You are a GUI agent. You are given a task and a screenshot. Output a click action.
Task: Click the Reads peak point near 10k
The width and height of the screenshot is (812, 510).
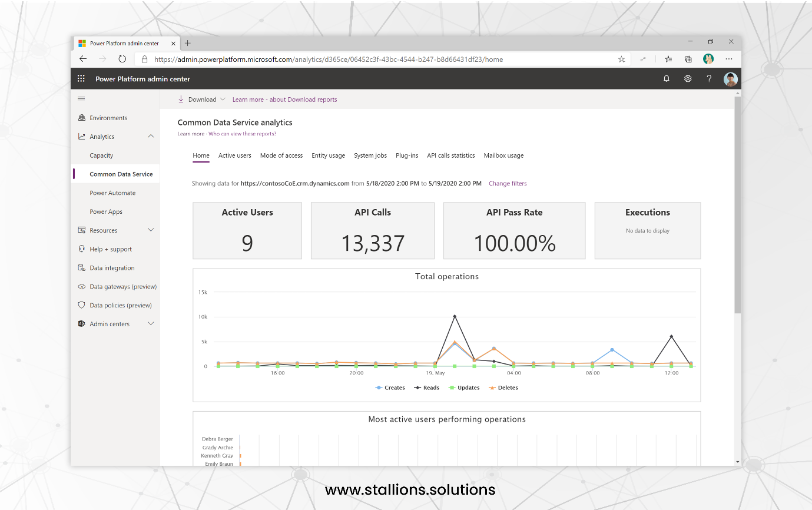click(455, 316)
